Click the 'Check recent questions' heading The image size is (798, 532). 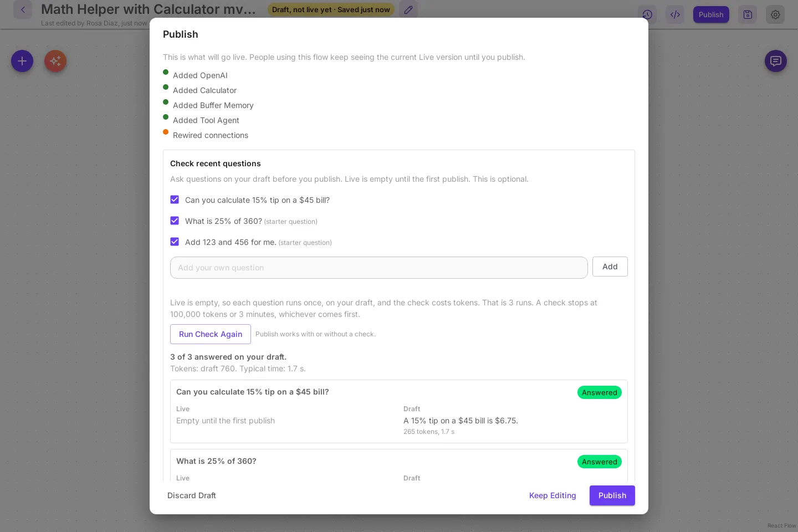(x=216, y=163)
